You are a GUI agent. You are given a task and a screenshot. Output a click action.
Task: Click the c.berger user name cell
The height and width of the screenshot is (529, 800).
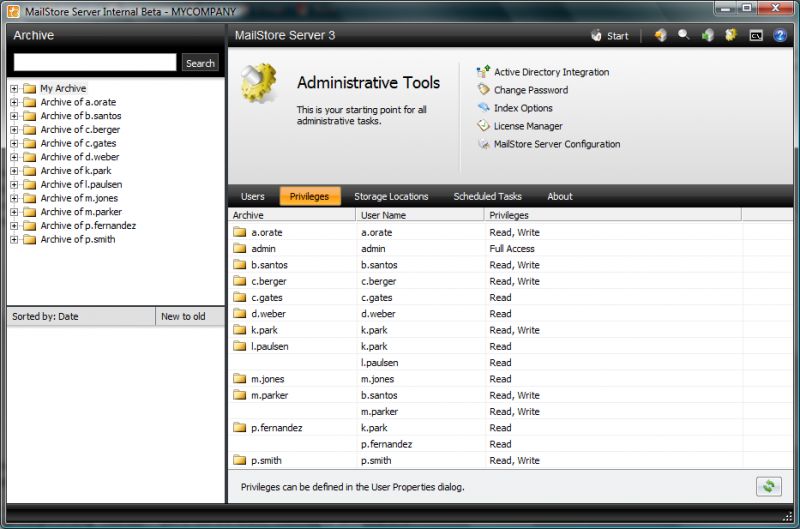tap(379, 281)
